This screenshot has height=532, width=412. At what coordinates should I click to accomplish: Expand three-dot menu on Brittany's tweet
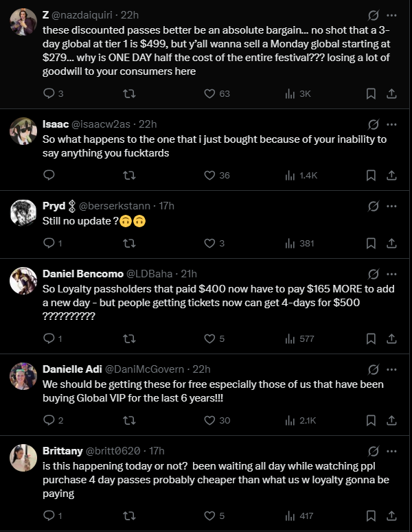[x=391, y=451]
